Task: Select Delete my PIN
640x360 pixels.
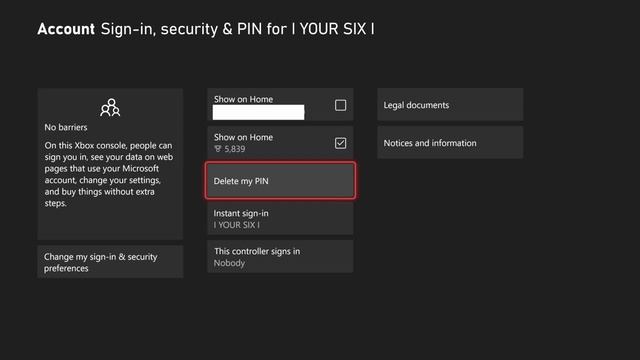Action: click(280, 181)
